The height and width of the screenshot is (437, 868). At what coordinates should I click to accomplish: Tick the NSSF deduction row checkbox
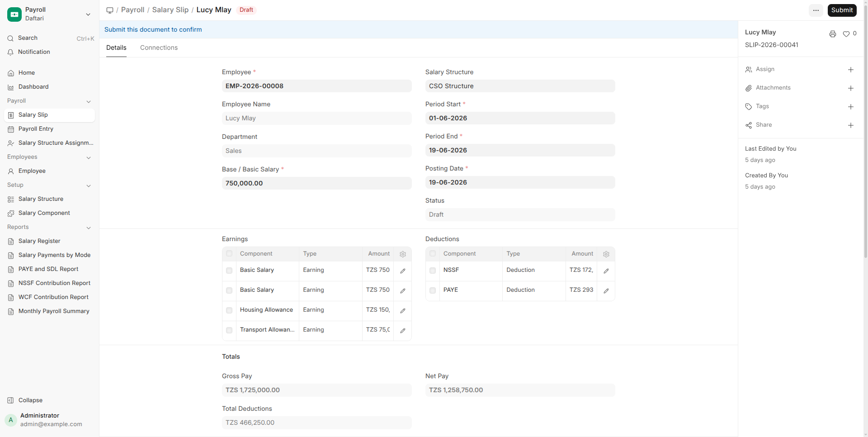(433, 271)
